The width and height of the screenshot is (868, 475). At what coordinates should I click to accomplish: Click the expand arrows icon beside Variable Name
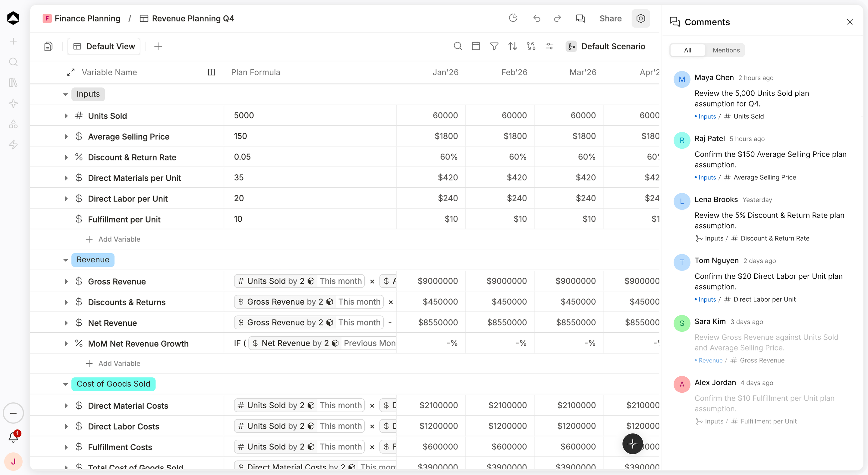click(x=71, y=72)
